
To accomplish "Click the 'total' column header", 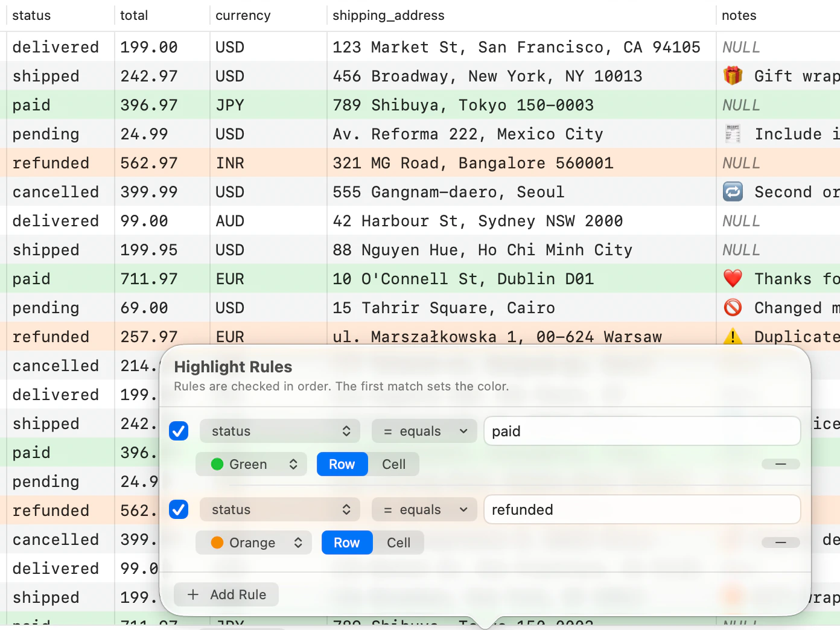I will point(162,16).
